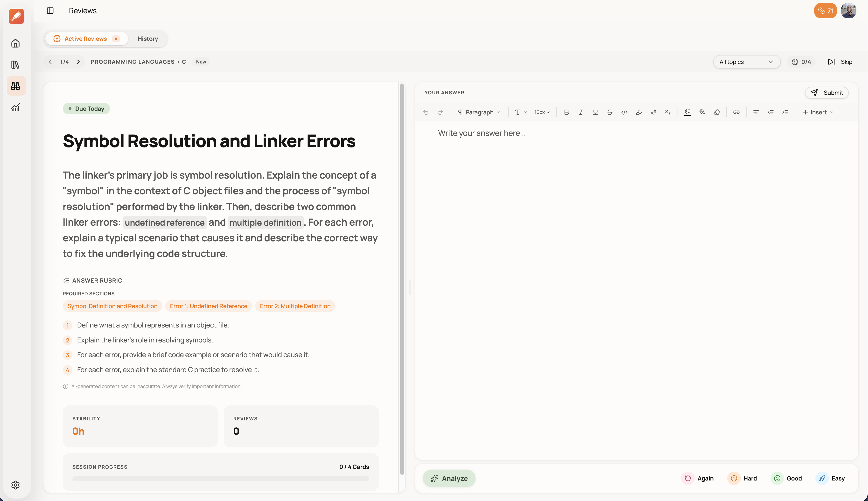Submit your answer

click(827, 93)
